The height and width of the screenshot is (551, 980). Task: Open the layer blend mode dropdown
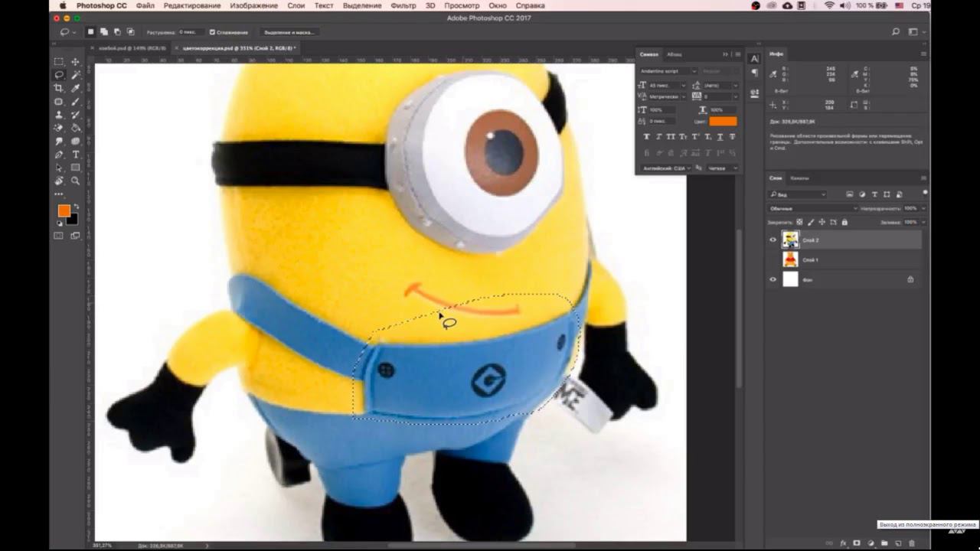click(813, 208)
